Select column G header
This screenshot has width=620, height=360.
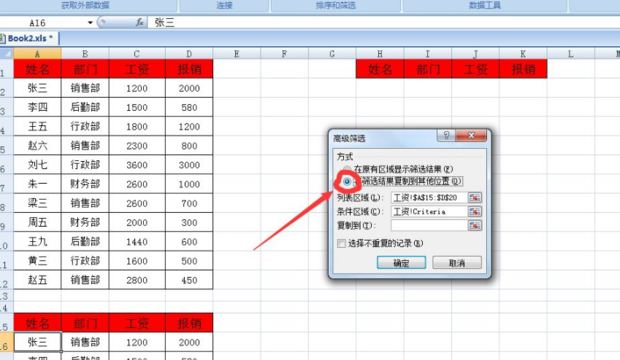(332, 54)
